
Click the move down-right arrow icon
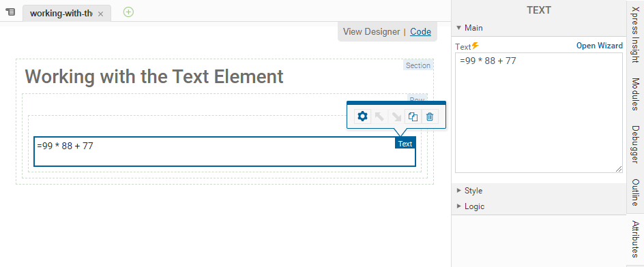click(x=396, y=117)
